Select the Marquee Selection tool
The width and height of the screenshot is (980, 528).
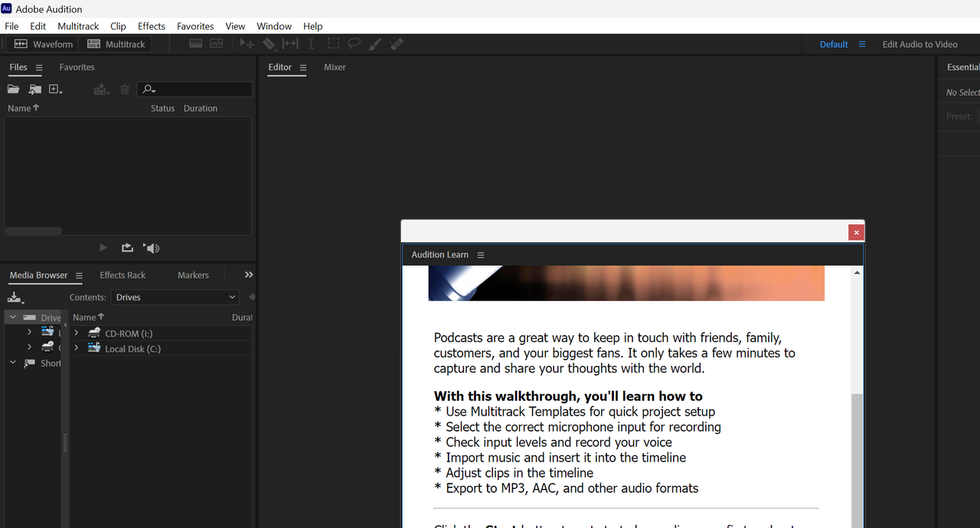pos(333,44)
